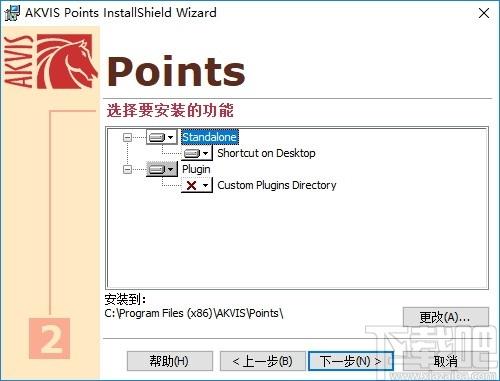Cancel setup with the 取消 button
500x381 pixels.
click(446, 361)
